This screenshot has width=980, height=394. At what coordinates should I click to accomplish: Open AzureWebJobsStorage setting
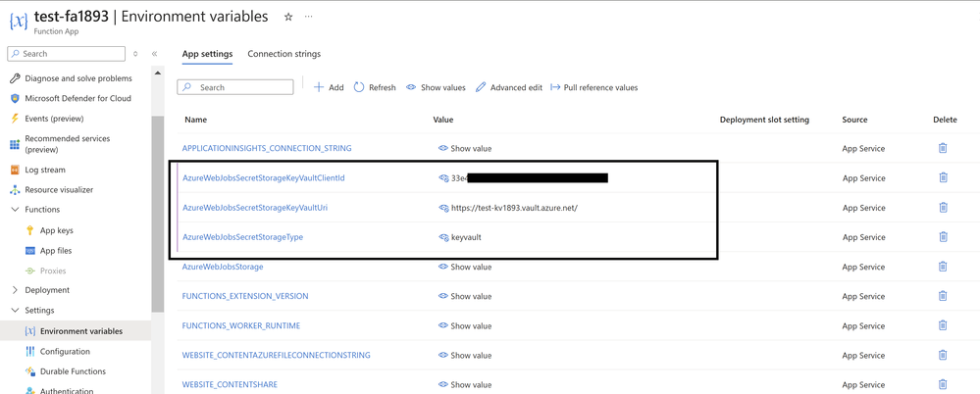point(223,267)
